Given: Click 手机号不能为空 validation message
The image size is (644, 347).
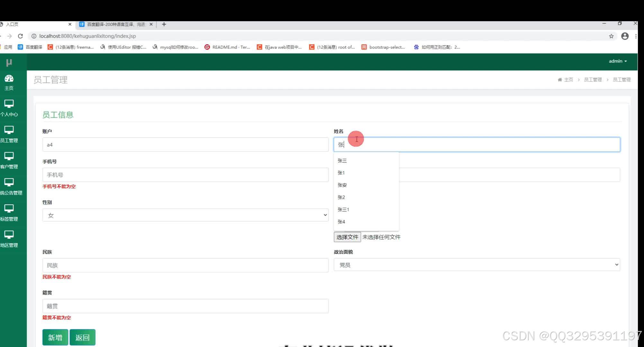Looking at the screenshot, I should pos(59,186).
